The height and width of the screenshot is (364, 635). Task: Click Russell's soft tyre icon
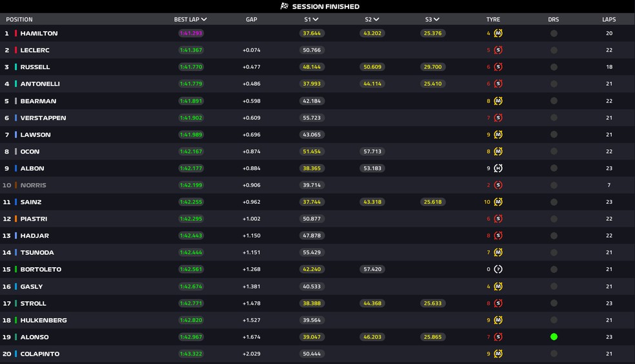(498, 67)
